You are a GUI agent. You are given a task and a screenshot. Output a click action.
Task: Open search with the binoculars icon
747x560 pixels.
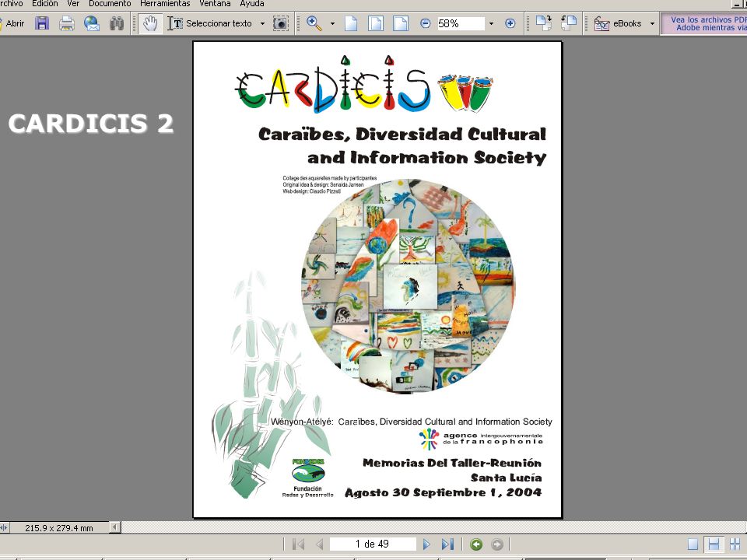click(x=117, y=23)
